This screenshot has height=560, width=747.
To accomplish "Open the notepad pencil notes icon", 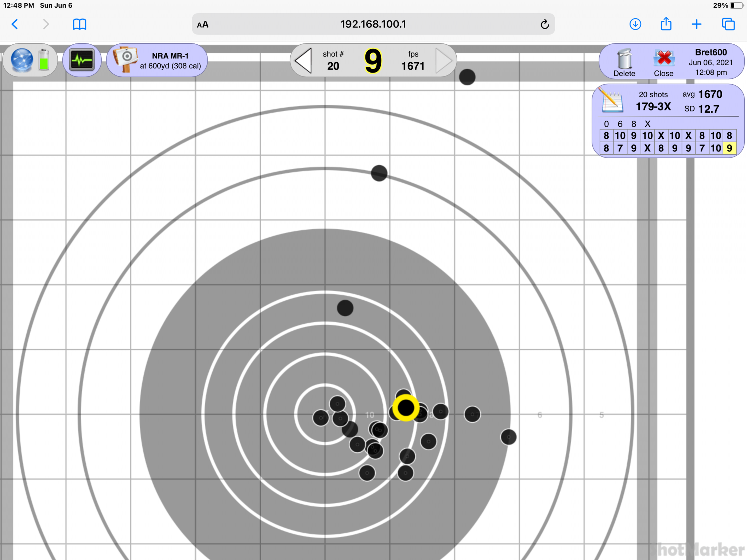I will tap(611, 100).
